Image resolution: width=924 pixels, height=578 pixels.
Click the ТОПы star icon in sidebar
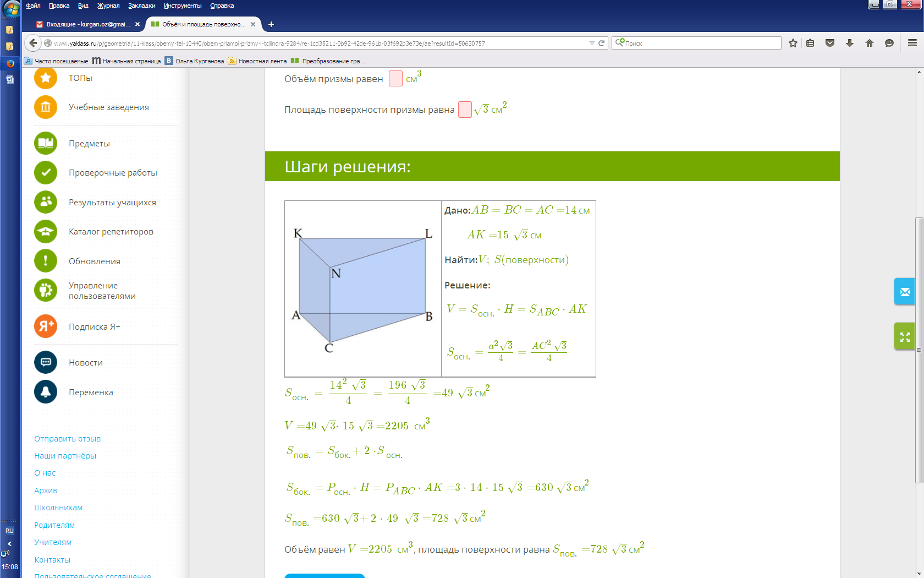tap(46, 78)
